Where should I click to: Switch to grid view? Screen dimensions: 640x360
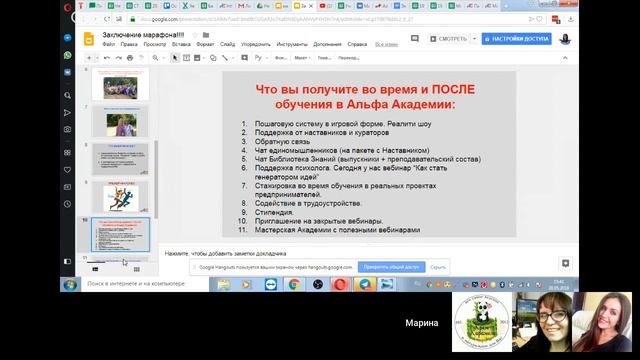point(137,269)
